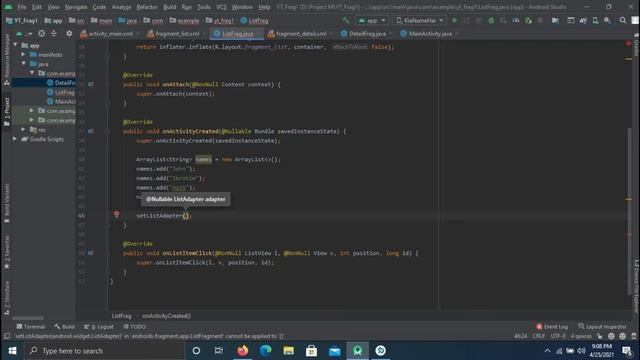Open the Event Log
This screenshot has height=360, width=640.
(x=552, y=327)
